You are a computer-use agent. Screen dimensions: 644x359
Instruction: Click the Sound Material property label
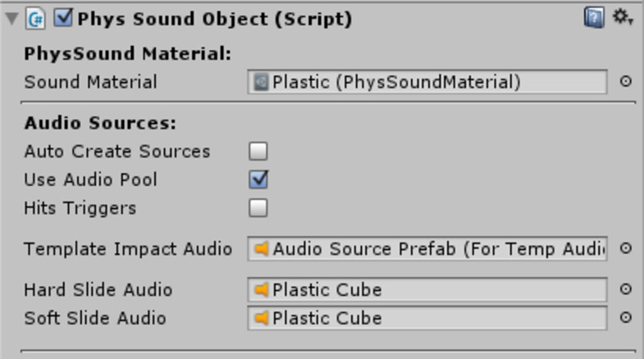click(x=90, y=82)
